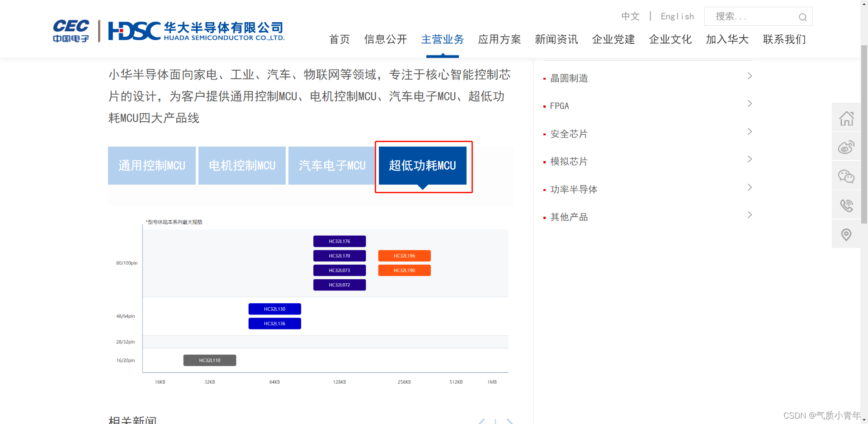Open the FPGA category link
Viewport: 868px width, 424px height.
click(x=560, y=106)
